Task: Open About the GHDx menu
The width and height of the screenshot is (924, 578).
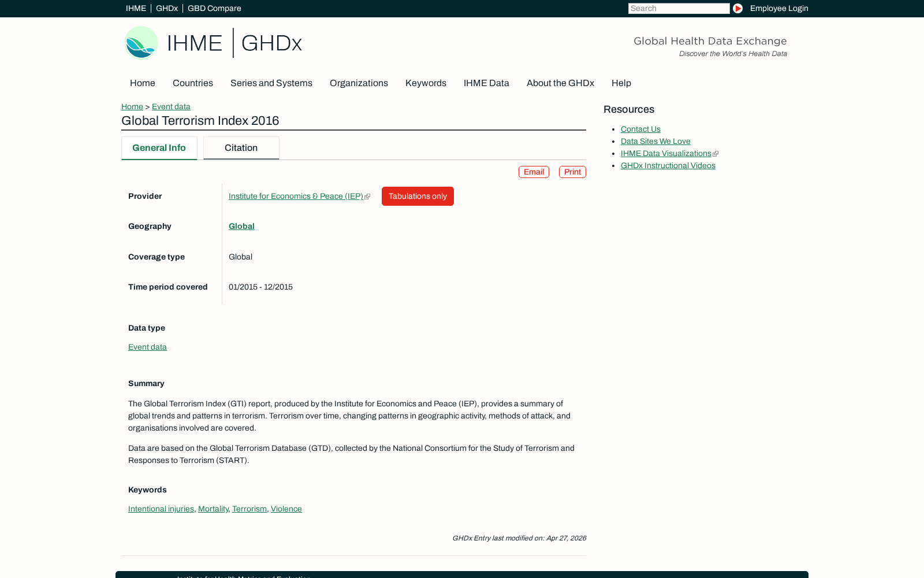Action: click(x=560, y=83)
